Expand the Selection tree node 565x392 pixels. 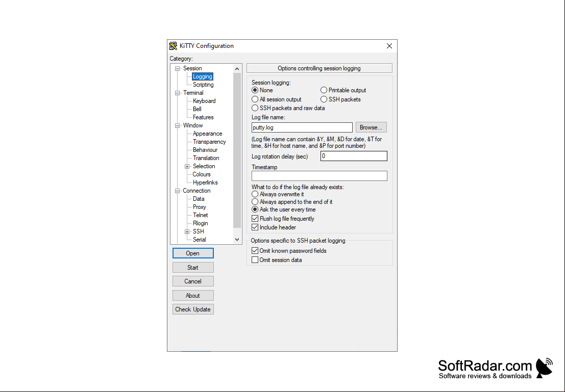point(187,166)
